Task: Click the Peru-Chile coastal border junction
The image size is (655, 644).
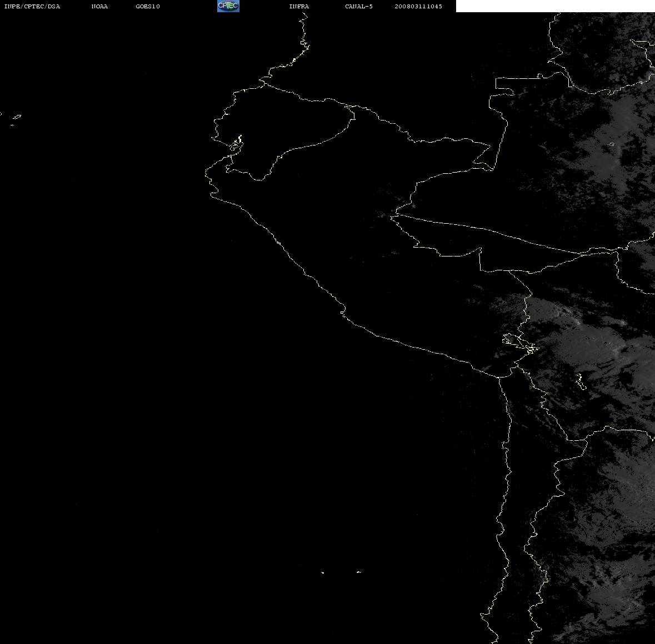Action: (x=499, y=377)
